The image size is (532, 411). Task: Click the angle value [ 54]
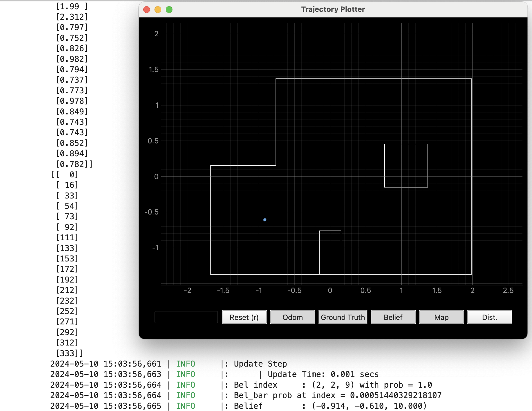(x=67, y=206)
